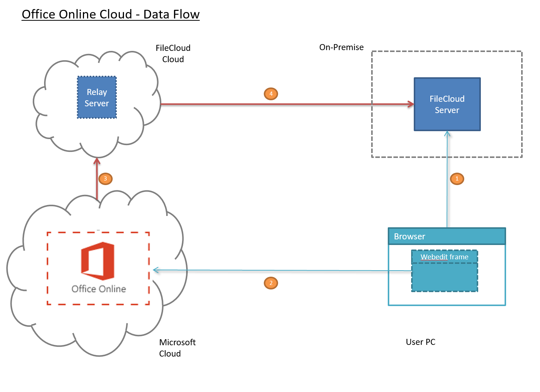Select the Relay Server box

coord(97,98)
